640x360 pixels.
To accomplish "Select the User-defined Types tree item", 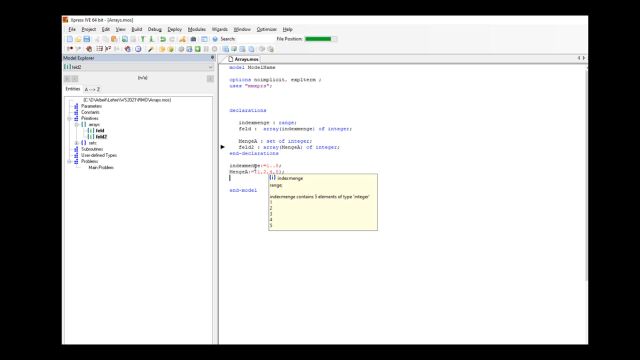I will click(x=99, y=156).
